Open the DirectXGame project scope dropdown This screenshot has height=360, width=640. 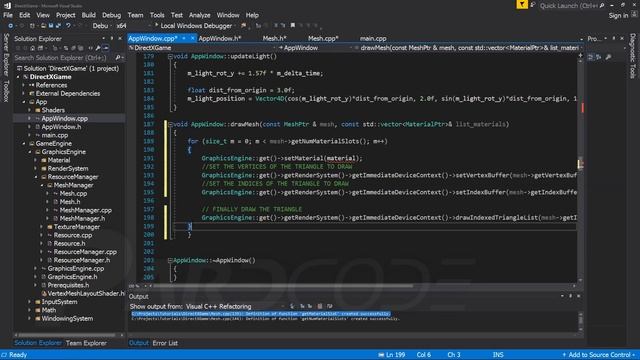coord(202,48)
